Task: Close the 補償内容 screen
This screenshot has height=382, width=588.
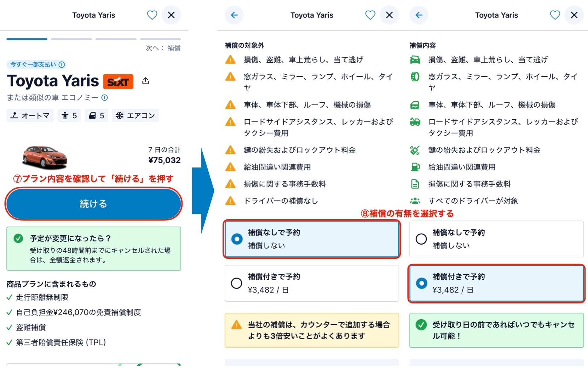Action: (574, 15)
